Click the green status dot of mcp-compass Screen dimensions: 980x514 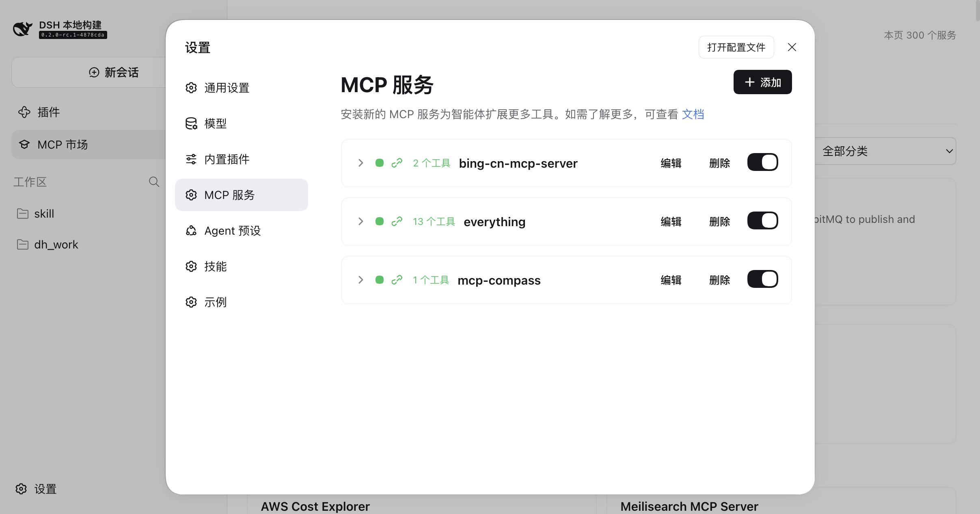pos(380,280)
